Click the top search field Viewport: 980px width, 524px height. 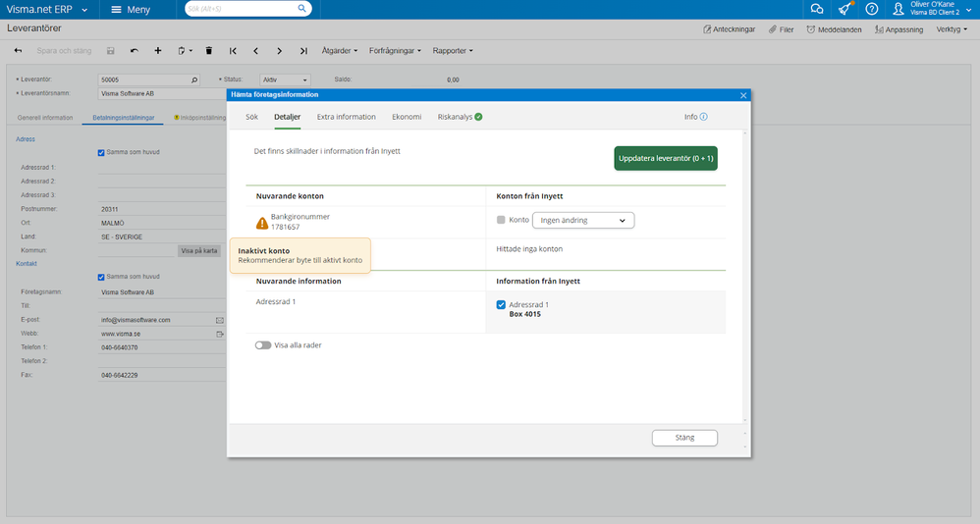click(245, 9)
